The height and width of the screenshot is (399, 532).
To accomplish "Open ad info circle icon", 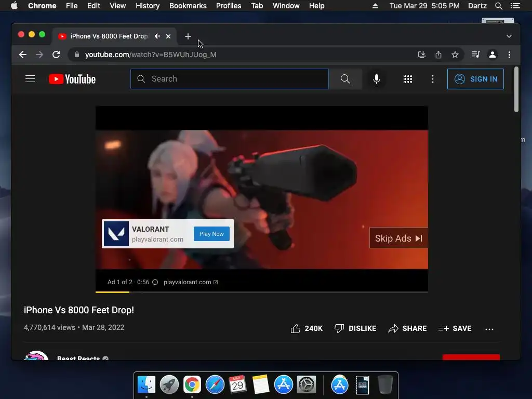I will point(155,282).
